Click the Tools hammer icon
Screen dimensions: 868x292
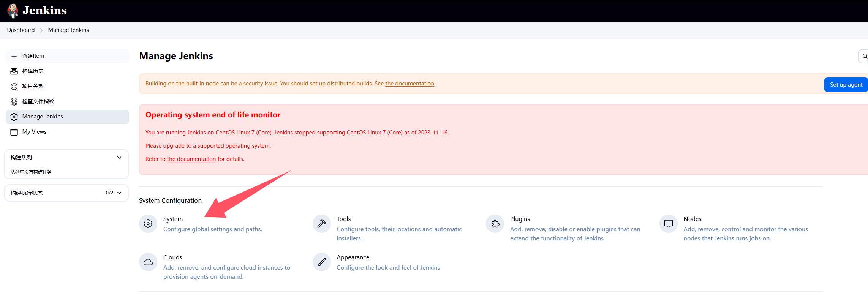322,224
